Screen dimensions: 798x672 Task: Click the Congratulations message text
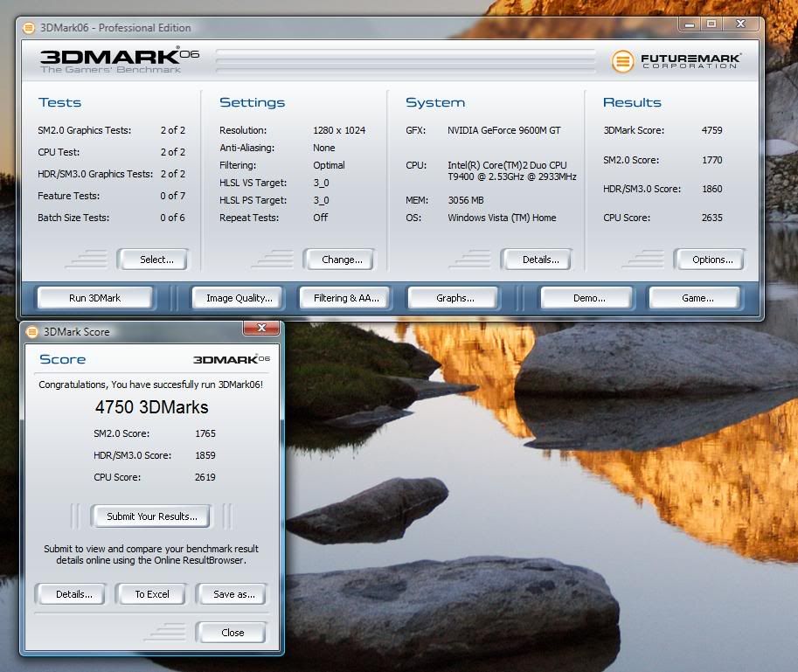[151, 384]
